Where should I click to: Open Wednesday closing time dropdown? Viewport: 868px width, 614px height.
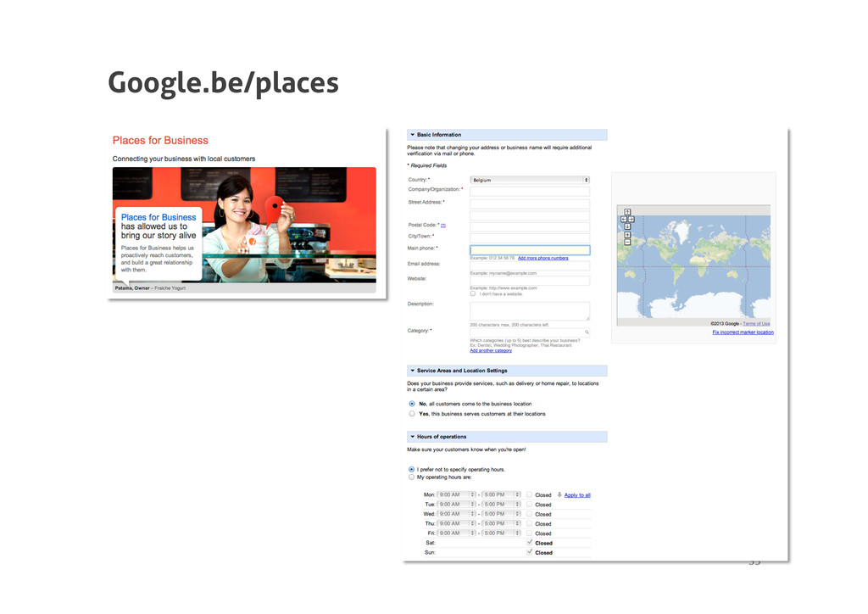point(501,514)
